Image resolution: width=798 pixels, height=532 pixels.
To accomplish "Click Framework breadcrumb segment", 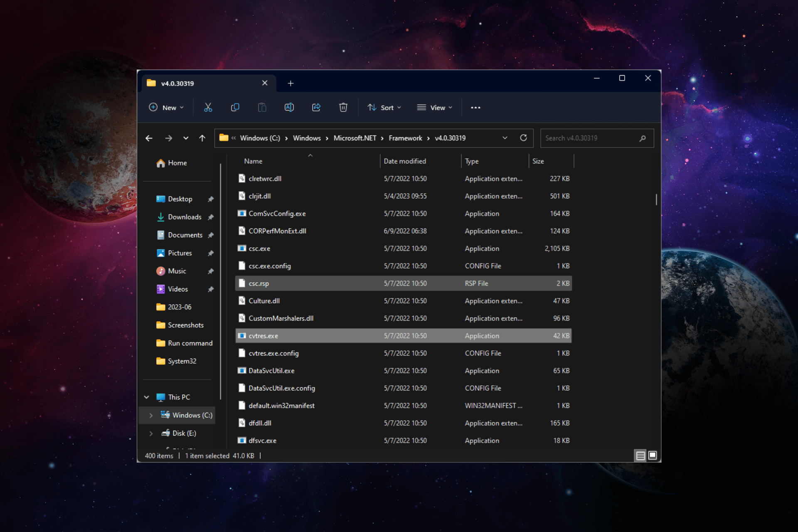I will [x=405, y=138].
